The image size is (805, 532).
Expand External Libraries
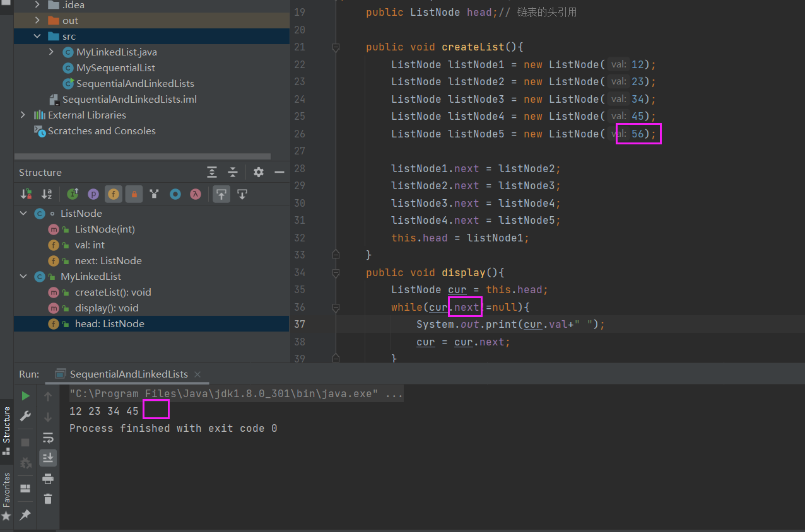tap(23, 115)
